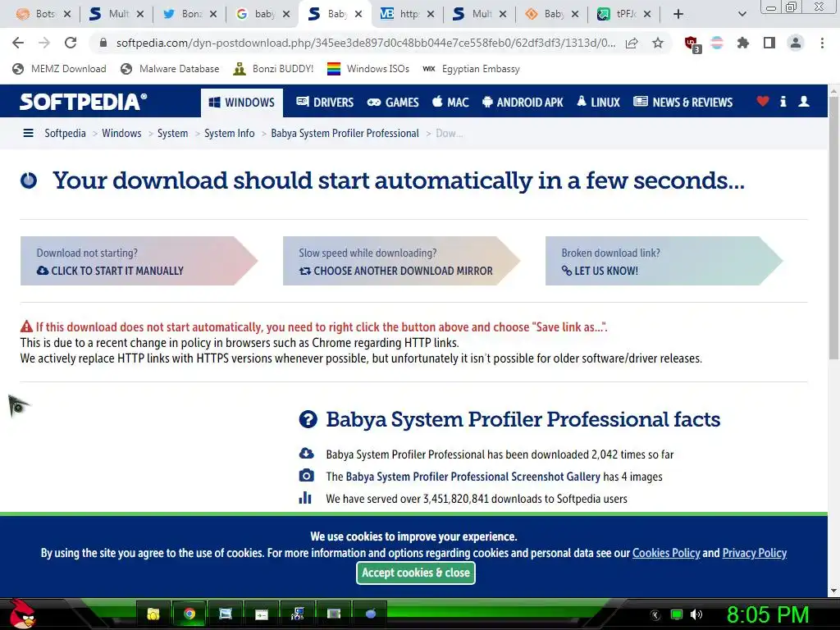This screenshot has width=840, height=630.
Task: Open the MEMZ Download bookmark
Action: pos(59,69)
